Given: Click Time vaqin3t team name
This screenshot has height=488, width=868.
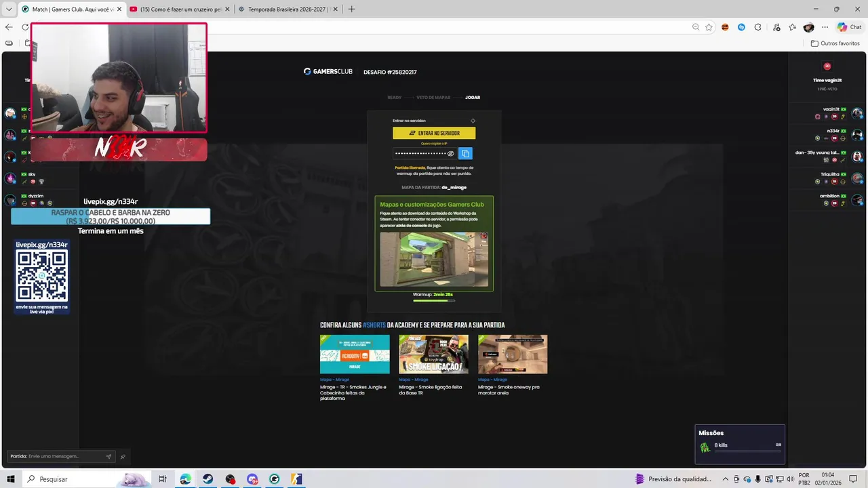Looking at the screenshot, I should point(827,80).
